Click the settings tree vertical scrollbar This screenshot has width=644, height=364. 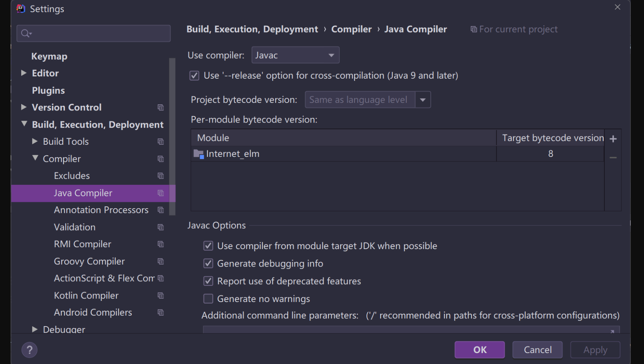(x=173, y=137)
